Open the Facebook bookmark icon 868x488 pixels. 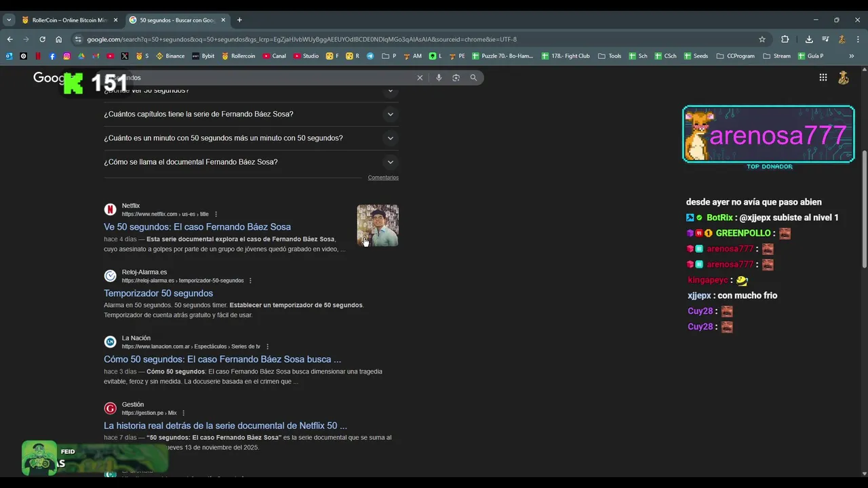pyautogui.click(x=52, y=56)
